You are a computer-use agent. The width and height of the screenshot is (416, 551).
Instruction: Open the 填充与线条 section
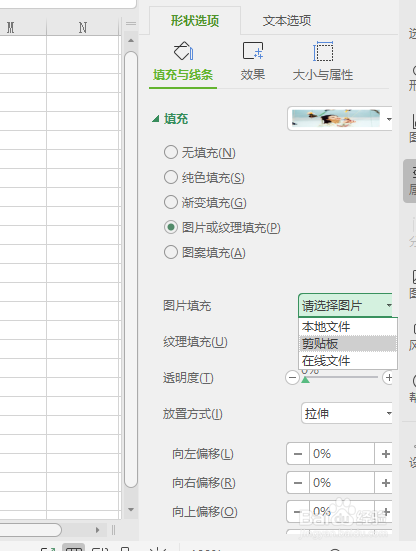click(x=183, y=75)
